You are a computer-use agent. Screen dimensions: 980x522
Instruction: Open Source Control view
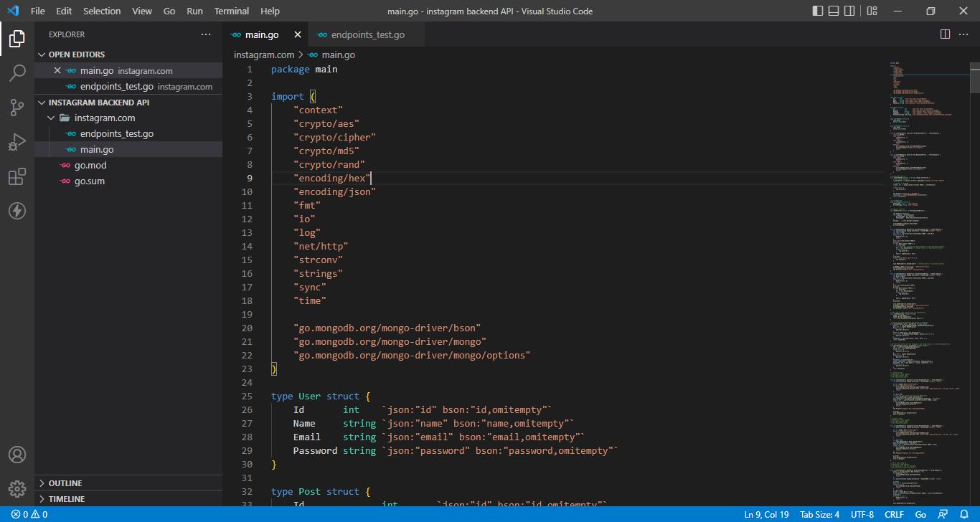click(x=17, y=108)
